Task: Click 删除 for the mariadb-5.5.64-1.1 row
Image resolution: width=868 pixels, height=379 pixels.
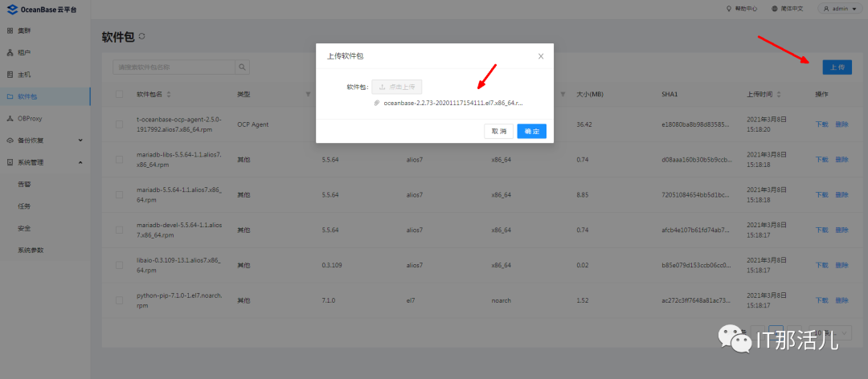Action: click(841, 195)
